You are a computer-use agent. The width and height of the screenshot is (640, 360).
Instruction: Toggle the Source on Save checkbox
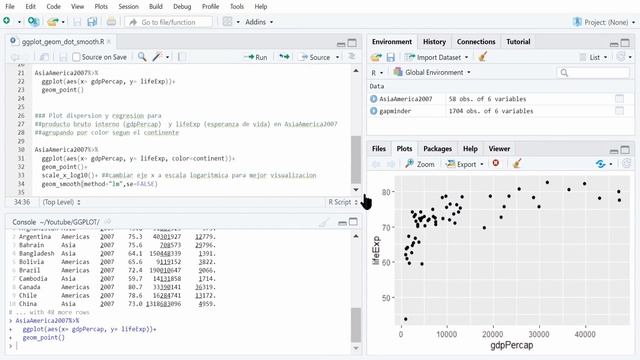tap(76, 57)
